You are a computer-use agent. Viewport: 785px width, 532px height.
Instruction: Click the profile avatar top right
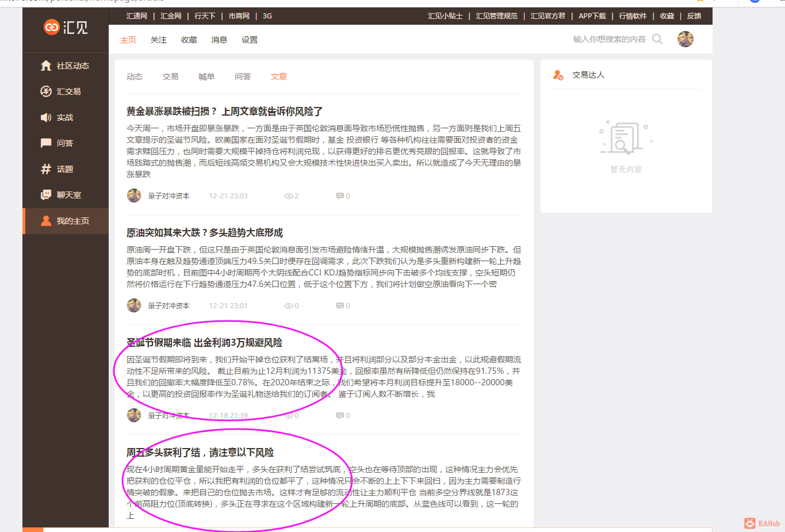point(685,39)
